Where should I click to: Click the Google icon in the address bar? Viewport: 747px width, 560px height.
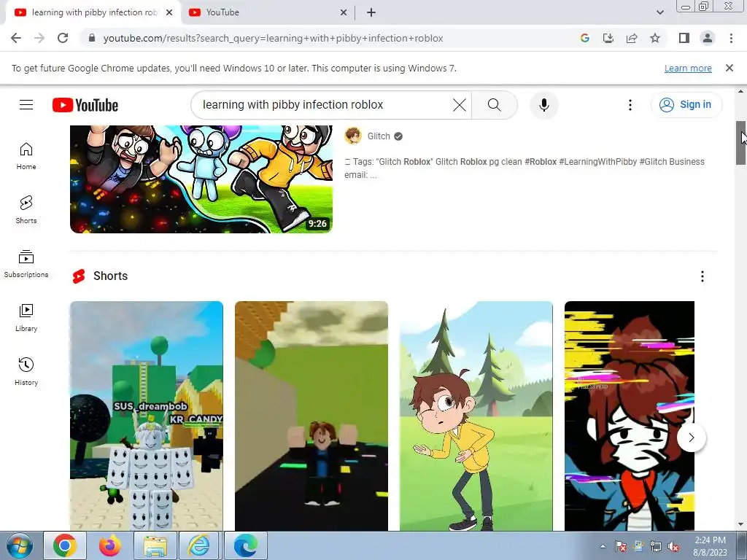pyautogui.click(x=584, y=38)
